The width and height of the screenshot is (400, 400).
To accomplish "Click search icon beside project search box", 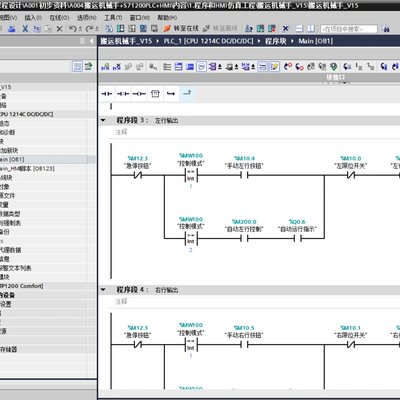I will (386, 29).
